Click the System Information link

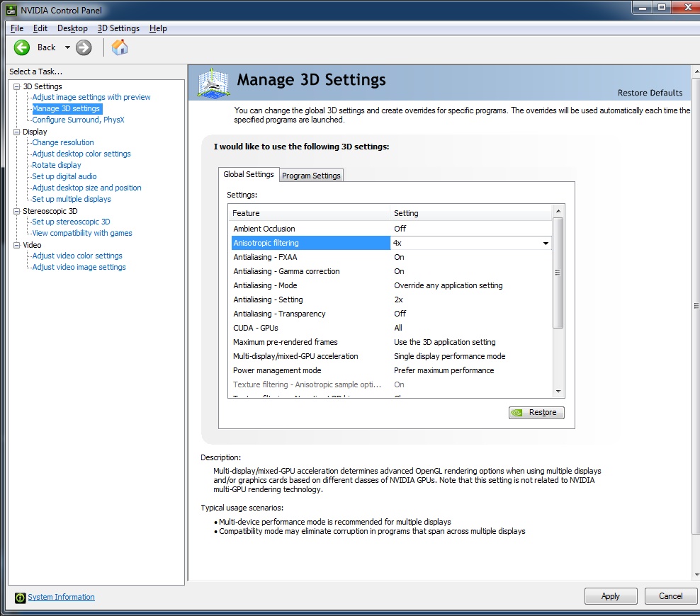click(x=61, y=597)
